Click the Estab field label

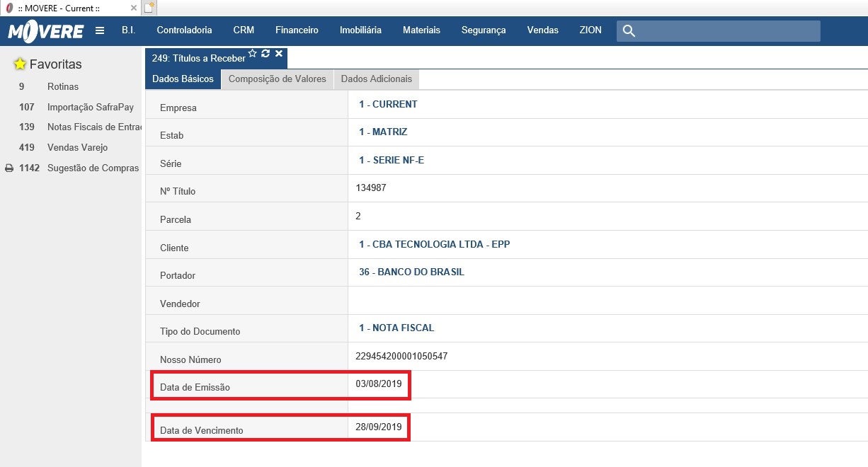pos(172,136)
